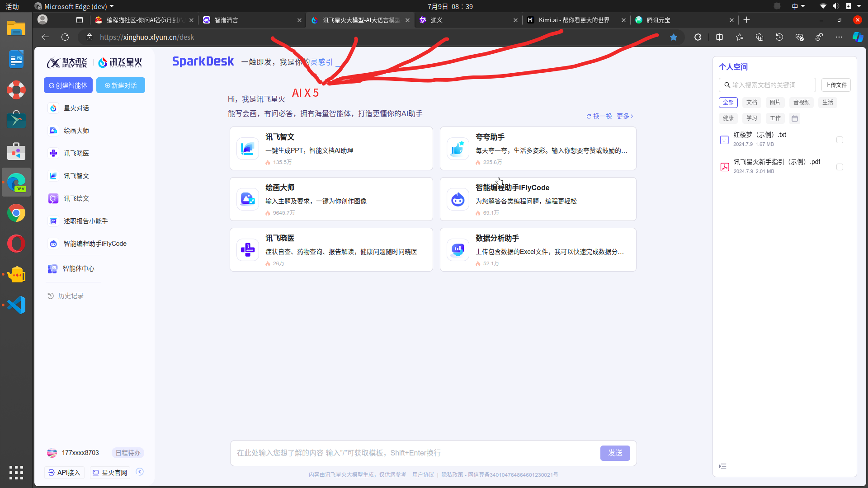Screen dimensions: 868x488
Task: Open the 活动 activities overview
Action: click(x=12, y=6)
